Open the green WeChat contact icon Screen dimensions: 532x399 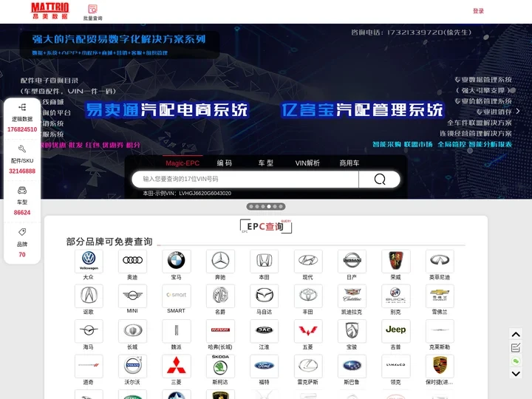point(516,361)
